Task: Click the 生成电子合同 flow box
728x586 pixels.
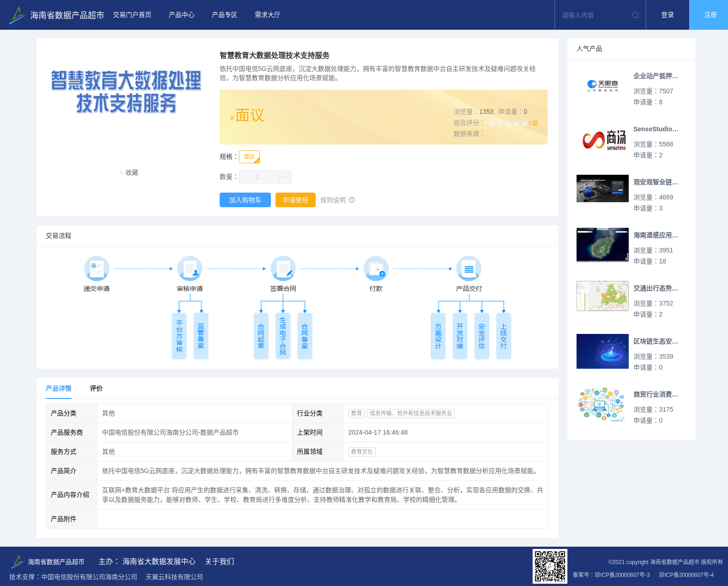Action: pos(283,336)
